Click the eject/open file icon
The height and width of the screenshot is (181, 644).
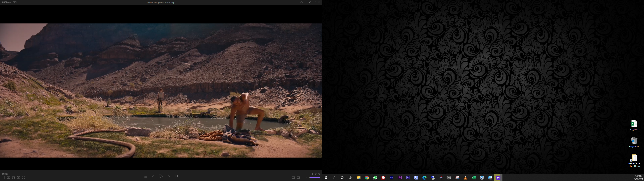[x=146, y=176]
